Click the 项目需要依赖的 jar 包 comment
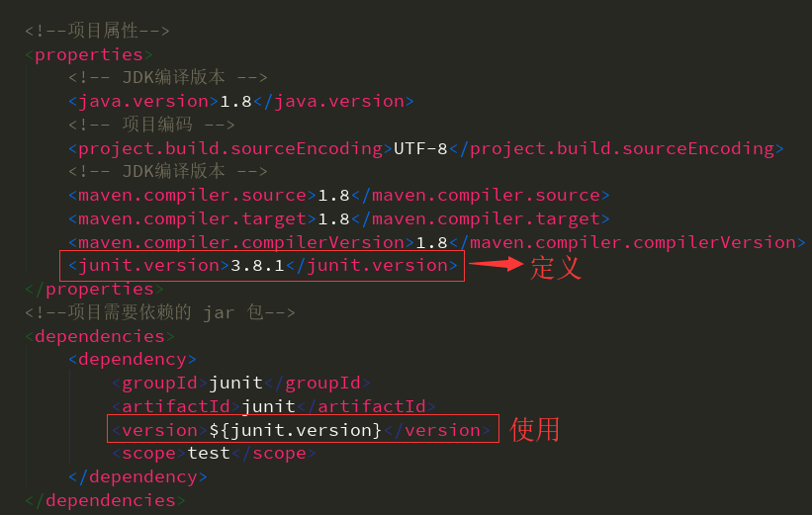 coord(160,312)
